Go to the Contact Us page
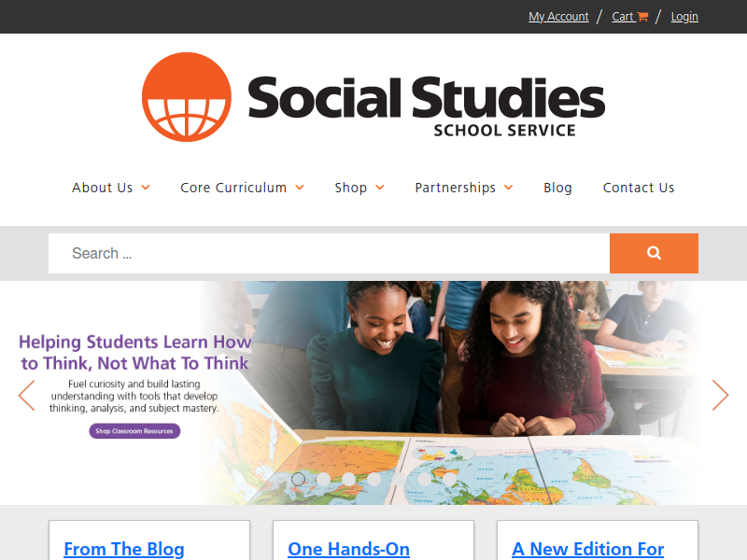747x560 pixels. click(639, 188)
